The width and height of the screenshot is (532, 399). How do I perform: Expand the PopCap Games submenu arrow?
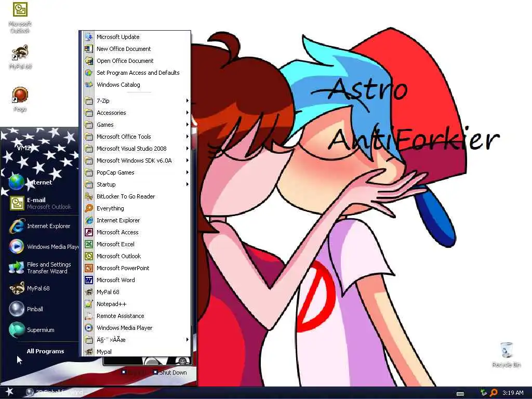pyautogui.click(x=187, y=172)
